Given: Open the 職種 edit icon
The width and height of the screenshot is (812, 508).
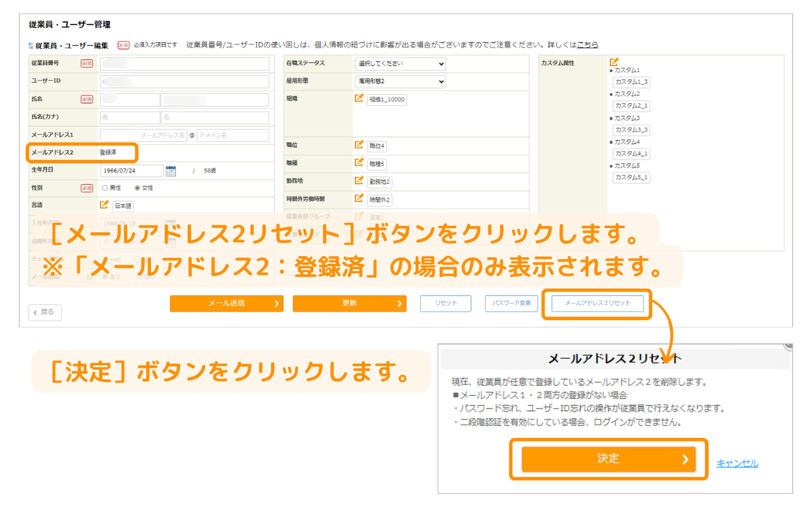Looking at the screenshot, I should point(359,163).
